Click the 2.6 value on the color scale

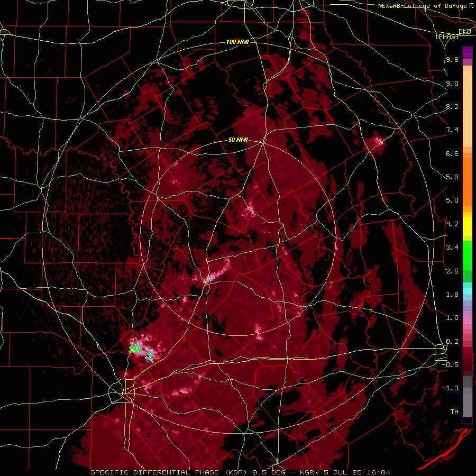(x=452, y=271)
